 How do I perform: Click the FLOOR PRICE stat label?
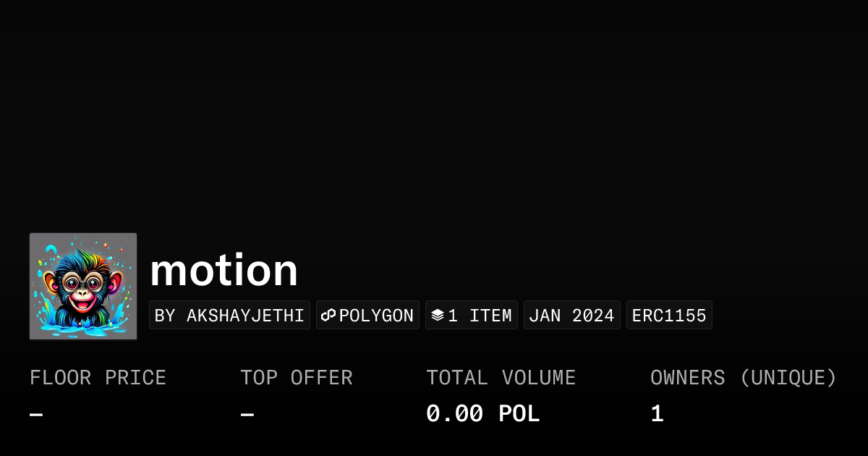[x=98, y=378]
